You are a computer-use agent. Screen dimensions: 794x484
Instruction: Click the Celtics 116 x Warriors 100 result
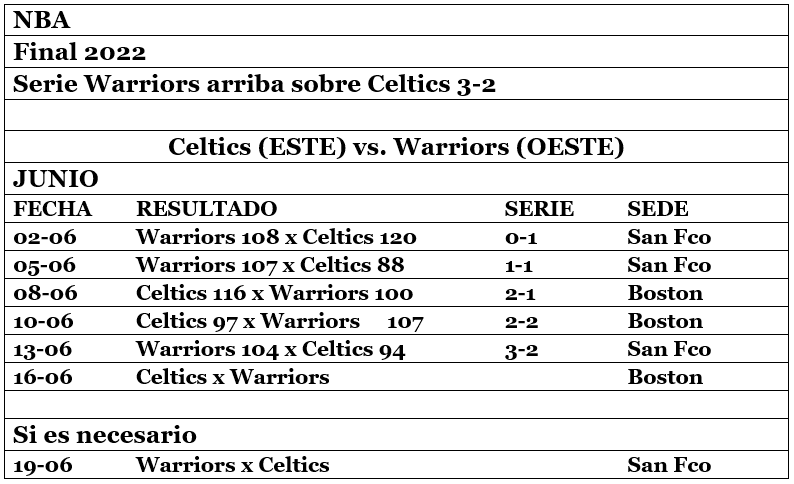point(274,293)
